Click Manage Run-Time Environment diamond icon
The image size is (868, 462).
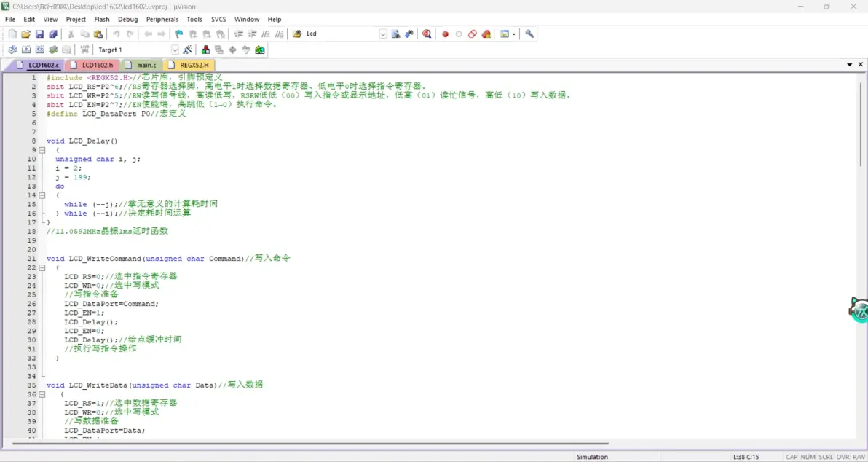pyautogui.click(x=232, y=50)
